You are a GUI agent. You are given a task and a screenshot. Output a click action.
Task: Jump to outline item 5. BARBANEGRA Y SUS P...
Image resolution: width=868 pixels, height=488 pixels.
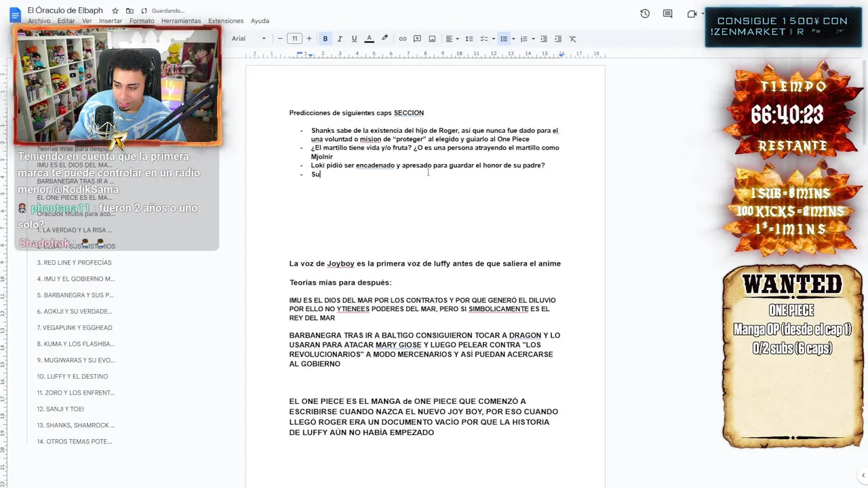[x=75, y=295]
